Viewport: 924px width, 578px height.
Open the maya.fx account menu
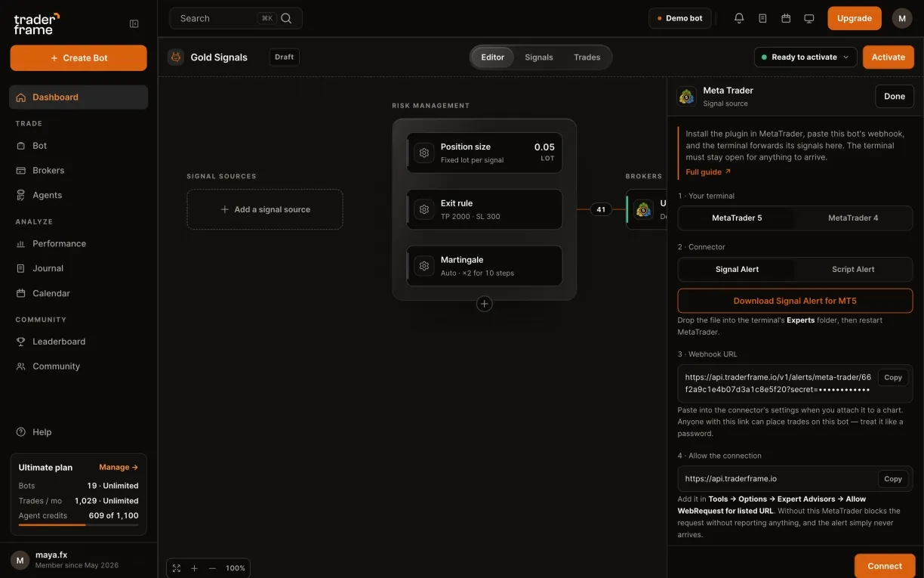coord(79,560)
